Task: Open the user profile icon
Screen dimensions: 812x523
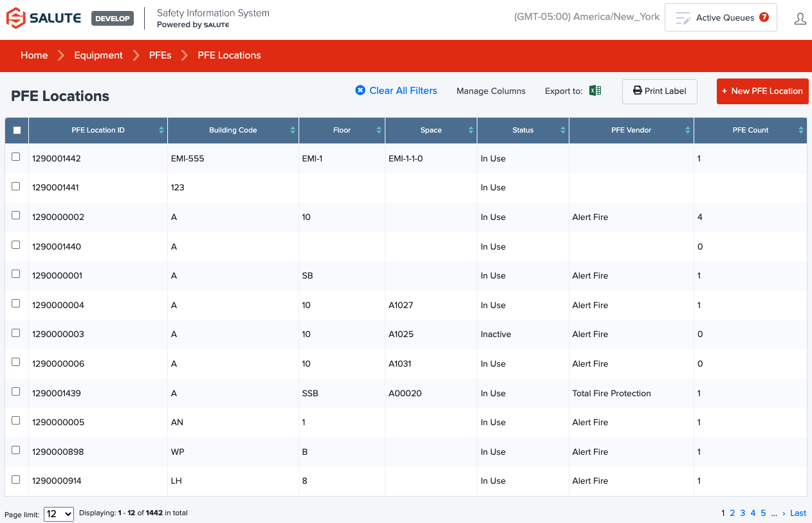Action: [x=800, y=19]
